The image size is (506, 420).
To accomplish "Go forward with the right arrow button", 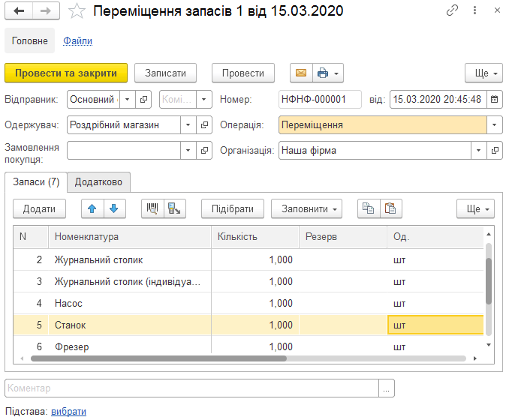I will coord(46,11).
